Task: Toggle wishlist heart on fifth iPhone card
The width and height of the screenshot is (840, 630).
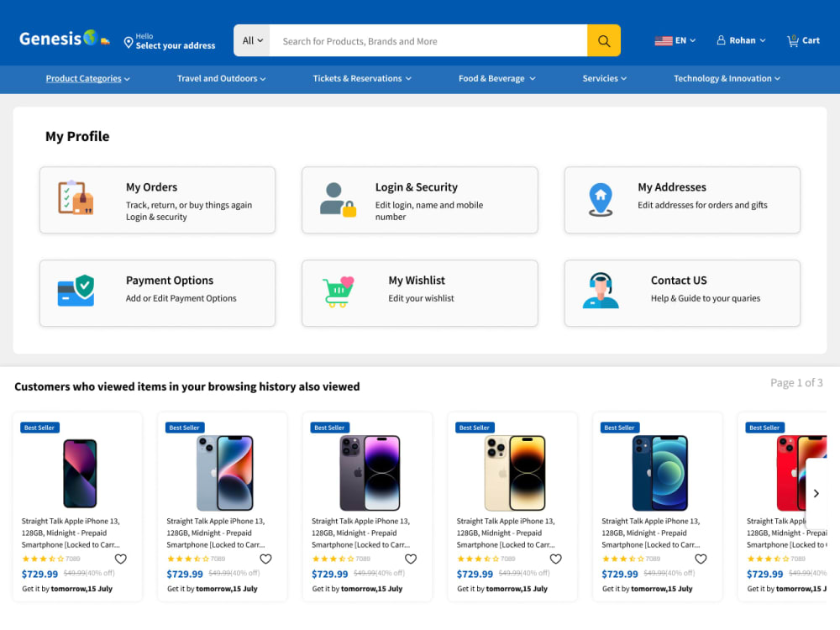Action: pos(701,559)
